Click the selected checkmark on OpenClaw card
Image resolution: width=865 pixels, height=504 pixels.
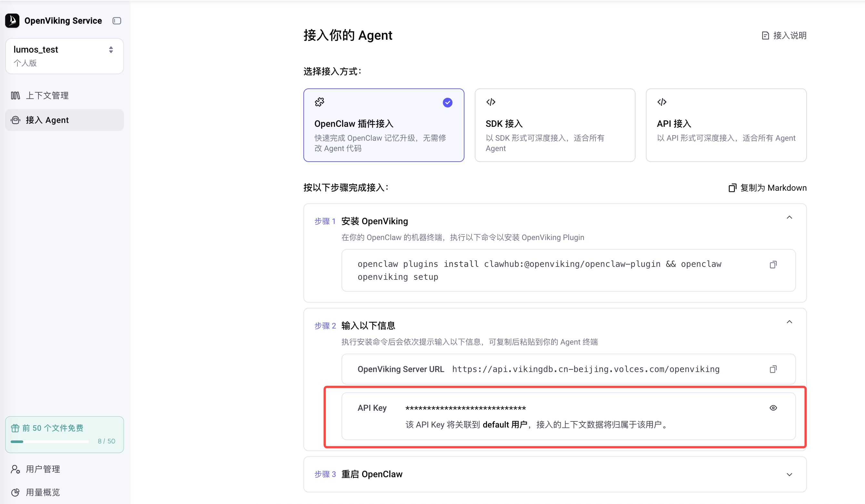click(448, 103)
